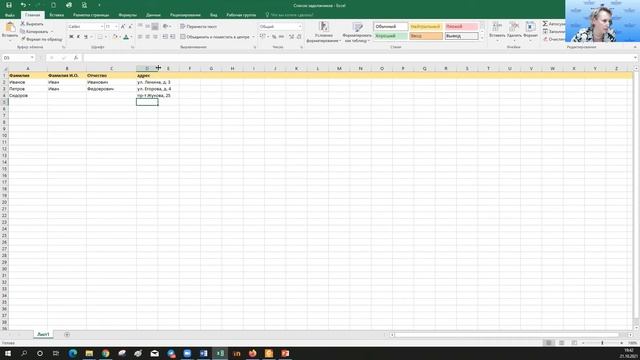Open cell Format (Формат) menu
Image resolution: width=640 pixels, height=360 pixels.
tap(530, 31)
